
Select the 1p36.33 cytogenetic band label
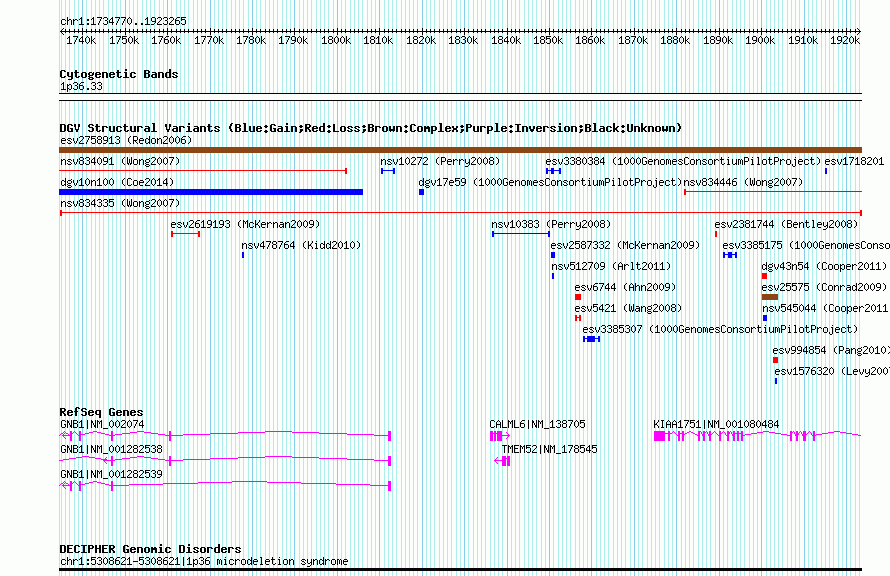coord(81,86)
